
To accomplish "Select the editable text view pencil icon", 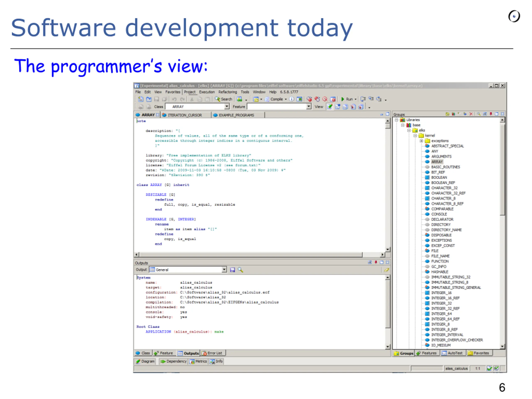I will (x=330, y=107).
